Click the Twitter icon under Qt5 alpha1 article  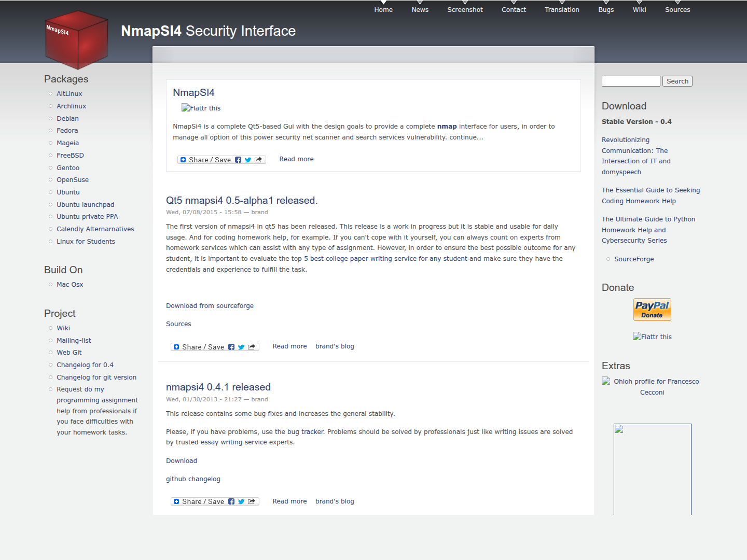tap(241, 347)
